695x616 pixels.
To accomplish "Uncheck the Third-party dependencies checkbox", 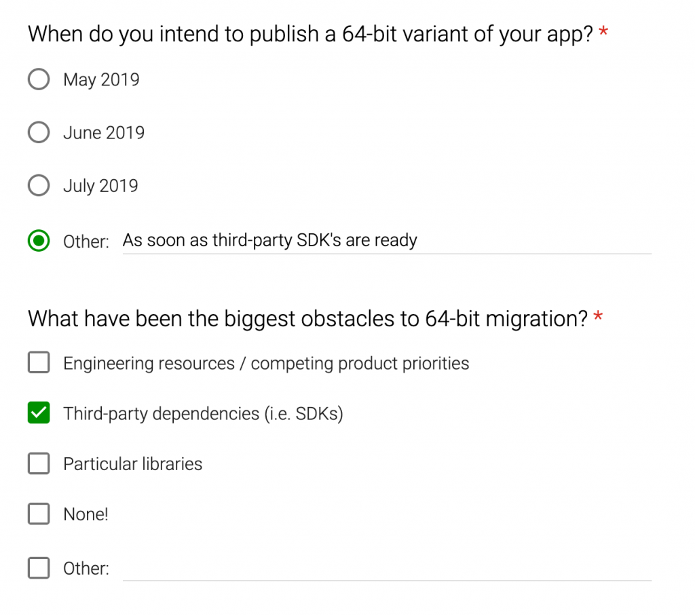I will pyautogui.click(x=39, y=413).
